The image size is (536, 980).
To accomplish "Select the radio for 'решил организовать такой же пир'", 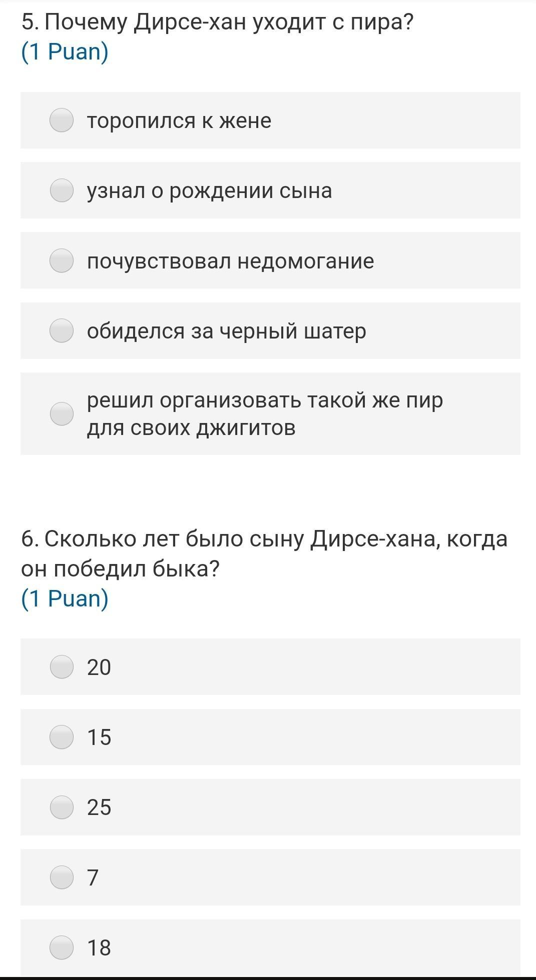I will pyautogui.click(x=62, y=413).
